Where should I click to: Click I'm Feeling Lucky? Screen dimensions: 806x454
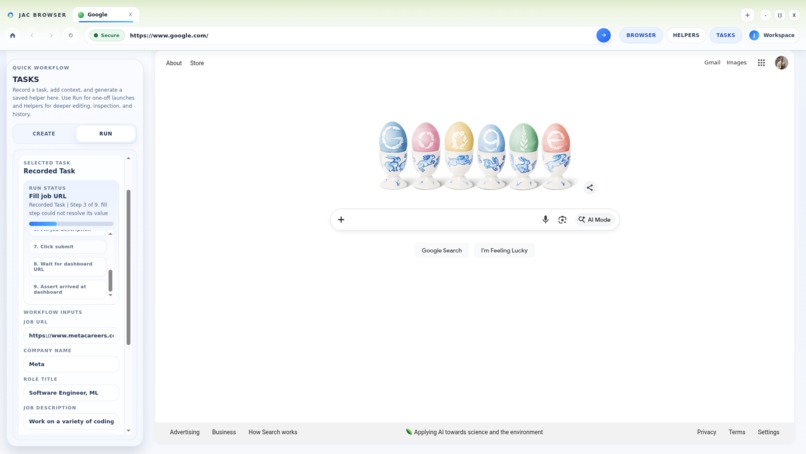point(504,250)
